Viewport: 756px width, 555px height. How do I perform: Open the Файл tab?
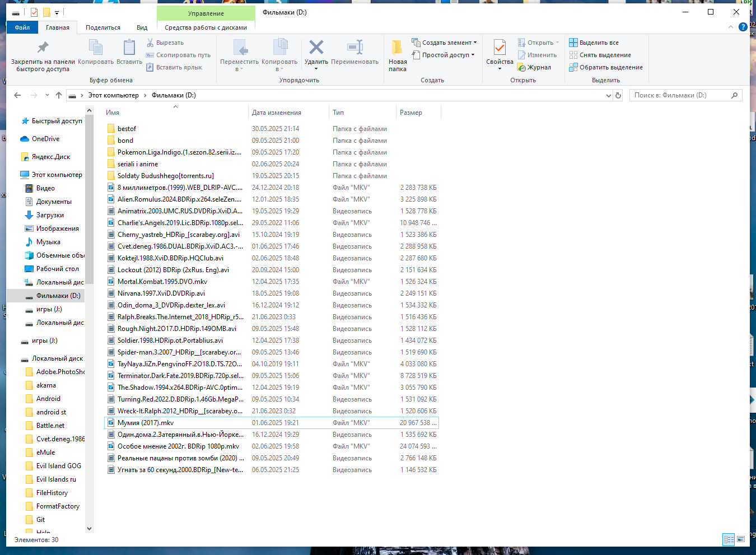22,27
